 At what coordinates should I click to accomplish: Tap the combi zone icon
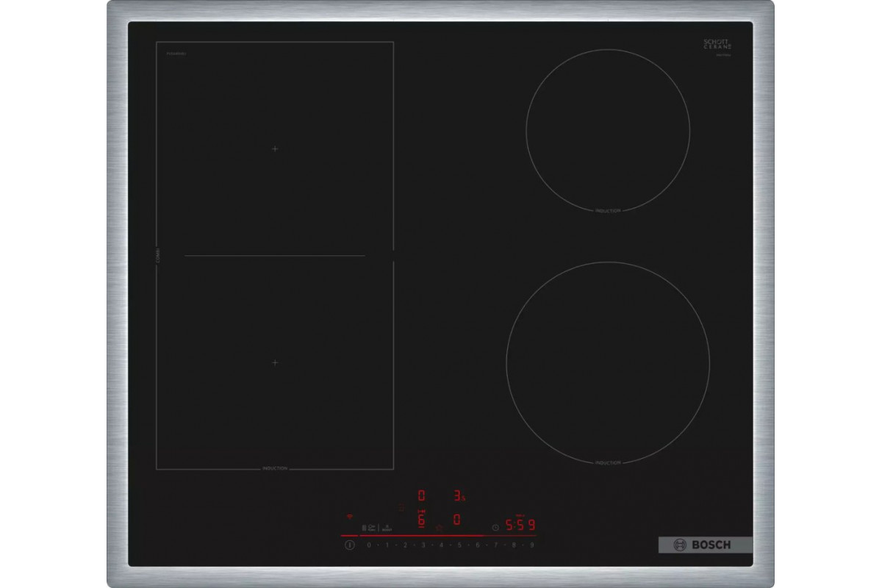click(x=364, y=527)
